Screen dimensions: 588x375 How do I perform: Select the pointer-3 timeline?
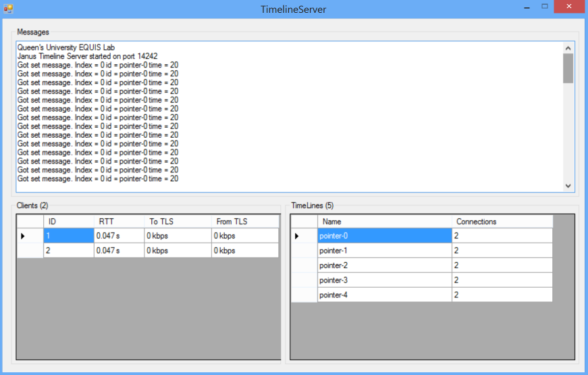(x=385, y=280)
